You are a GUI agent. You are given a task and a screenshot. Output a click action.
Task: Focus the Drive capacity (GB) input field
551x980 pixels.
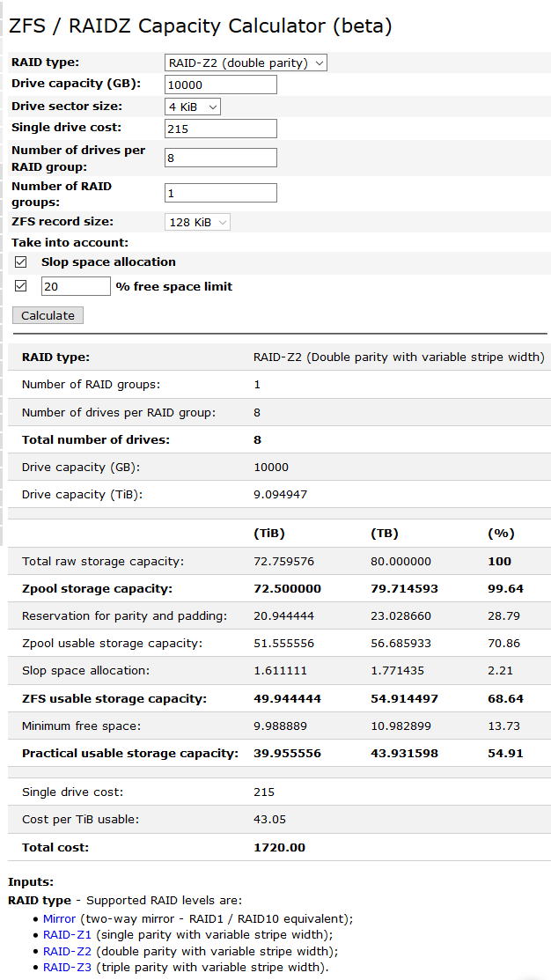(221, 85)
